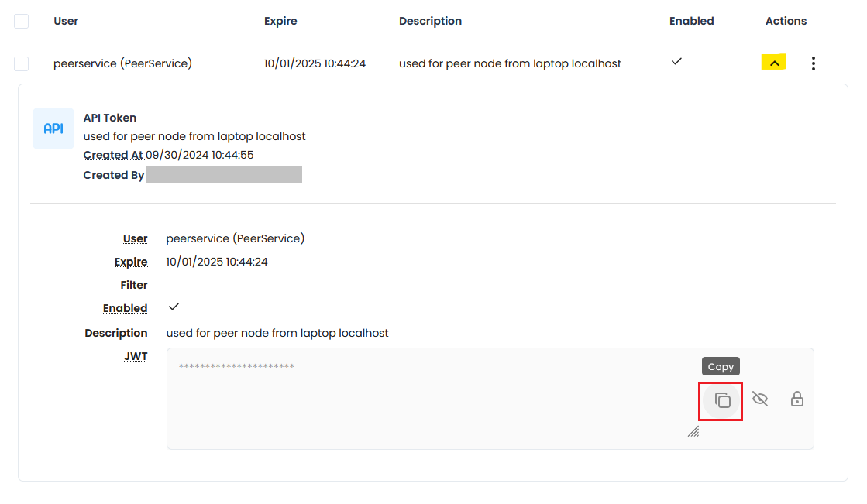Toggle JWT token visibility eye icon
This screenshot has height=504, width=867.
coord(760,399)
